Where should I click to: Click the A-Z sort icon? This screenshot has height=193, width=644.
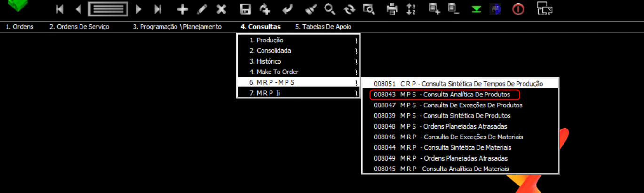tap(411, 9)
